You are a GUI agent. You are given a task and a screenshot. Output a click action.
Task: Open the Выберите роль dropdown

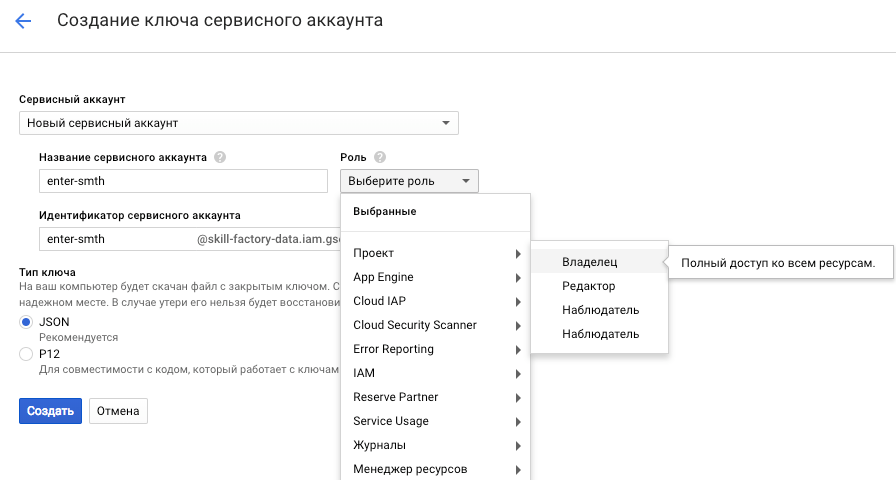[x=409, y=181]
